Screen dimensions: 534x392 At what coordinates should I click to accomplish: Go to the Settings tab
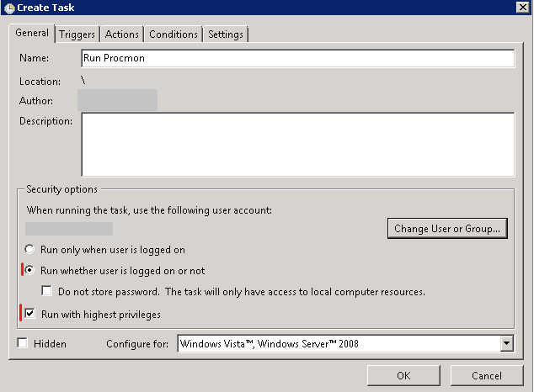point(226,34)
